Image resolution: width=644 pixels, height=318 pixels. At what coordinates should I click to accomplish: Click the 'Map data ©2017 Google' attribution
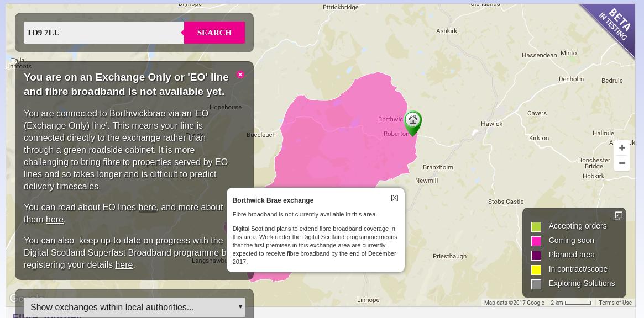pyautogui.click(x=514, y=303)
